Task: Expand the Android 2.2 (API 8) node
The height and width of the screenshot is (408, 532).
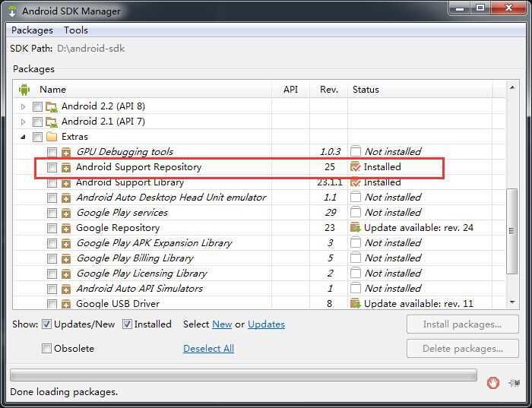Action: click(x=23, y=107)
